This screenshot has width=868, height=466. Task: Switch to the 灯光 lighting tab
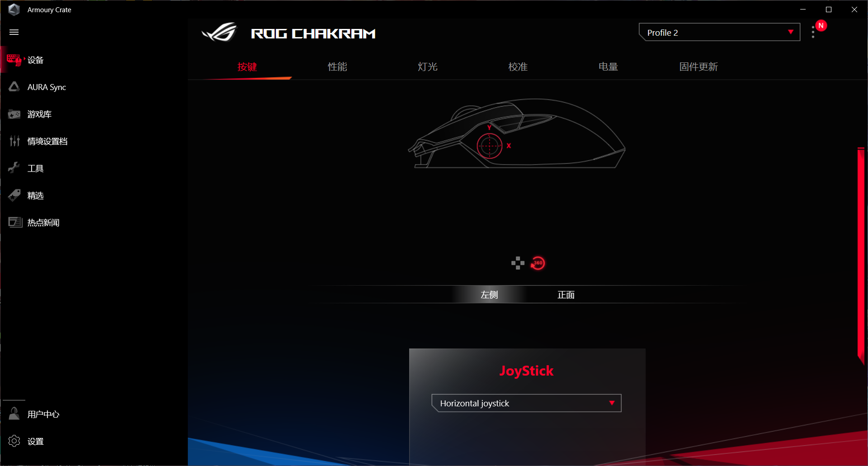tap(427, 67)
